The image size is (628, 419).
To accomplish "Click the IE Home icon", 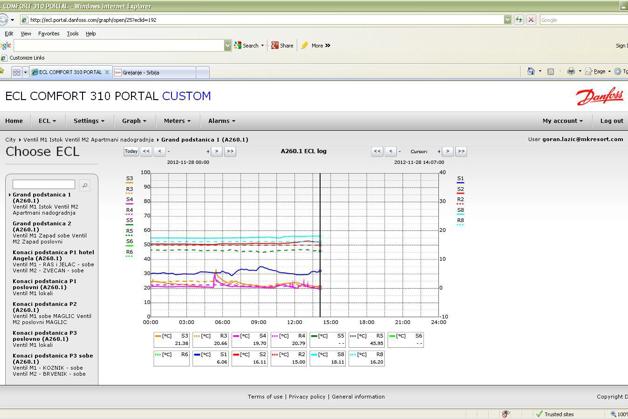I will click(531, 72).
